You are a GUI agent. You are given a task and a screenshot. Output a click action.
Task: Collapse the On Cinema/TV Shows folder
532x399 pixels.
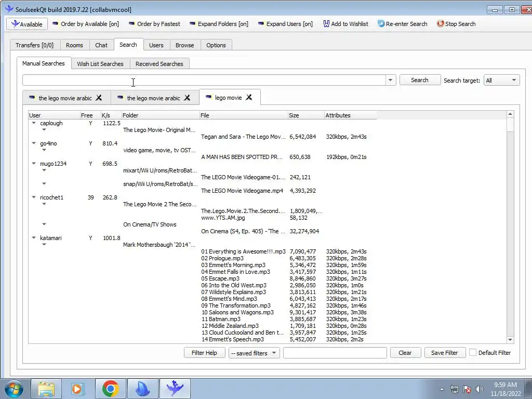pos(44,224)
